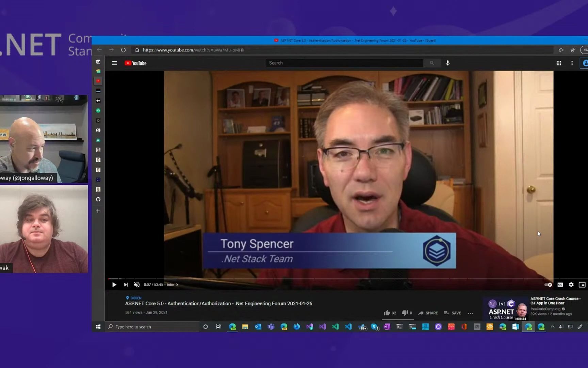
Task: Share the video using the SHARE button
Action: 428,313
